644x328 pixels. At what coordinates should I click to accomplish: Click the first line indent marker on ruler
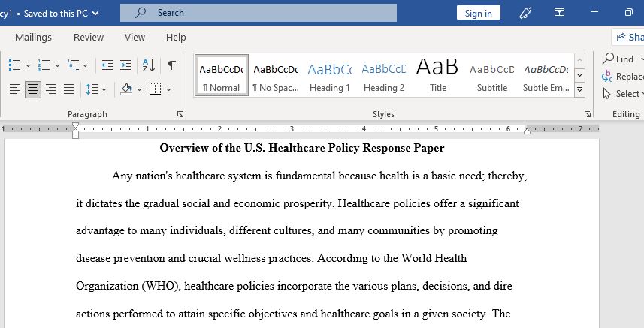[x=75, y=126]
